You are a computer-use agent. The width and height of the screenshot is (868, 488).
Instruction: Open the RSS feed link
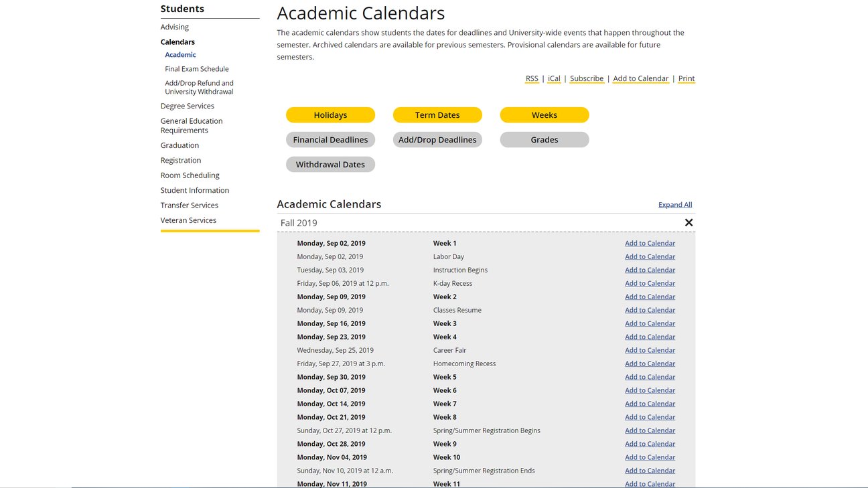[532, 78]
